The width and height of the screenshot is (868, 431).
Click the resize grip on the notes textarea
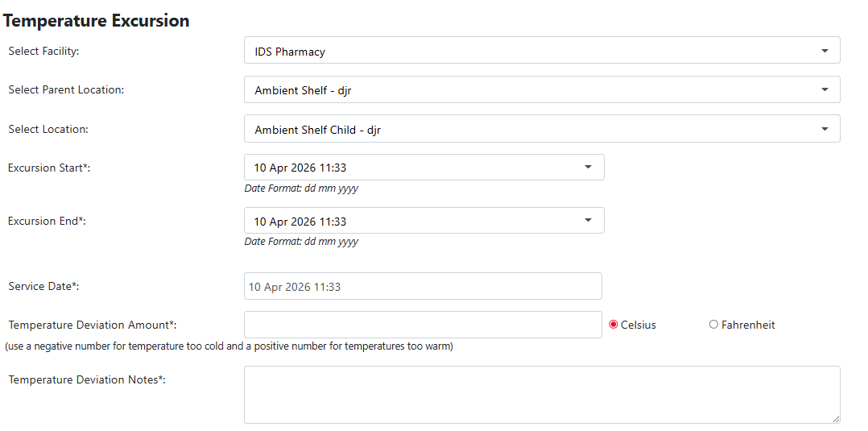pyautogui.click(x=835, y=420)
